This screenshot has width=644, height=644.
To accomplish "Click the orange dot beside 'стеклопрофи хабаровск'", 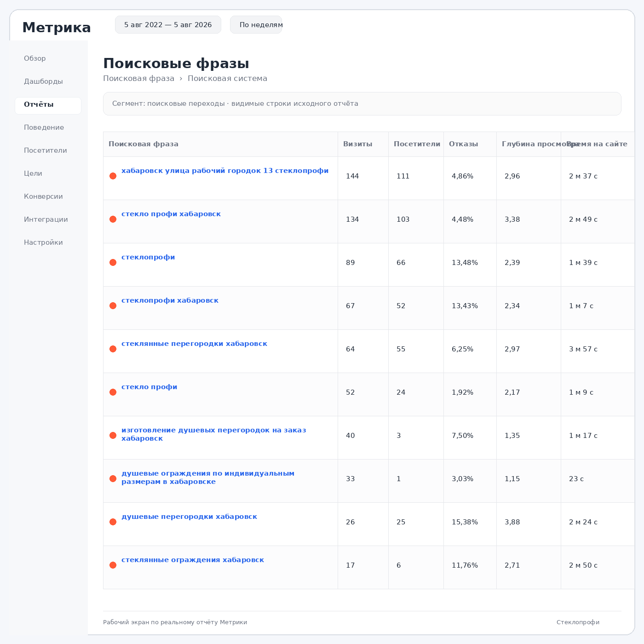I will tap(113, 306).
